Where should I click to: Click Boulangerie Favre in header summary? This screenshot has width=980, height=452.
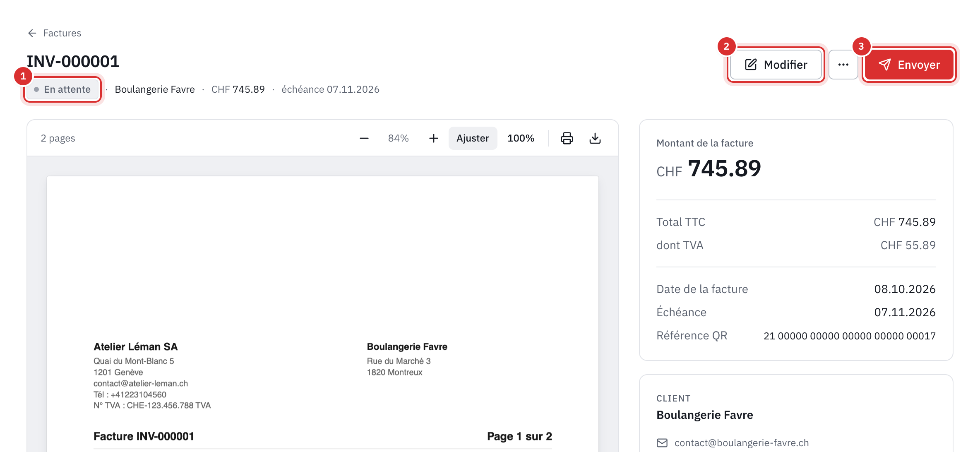click(x=155, y=89)
